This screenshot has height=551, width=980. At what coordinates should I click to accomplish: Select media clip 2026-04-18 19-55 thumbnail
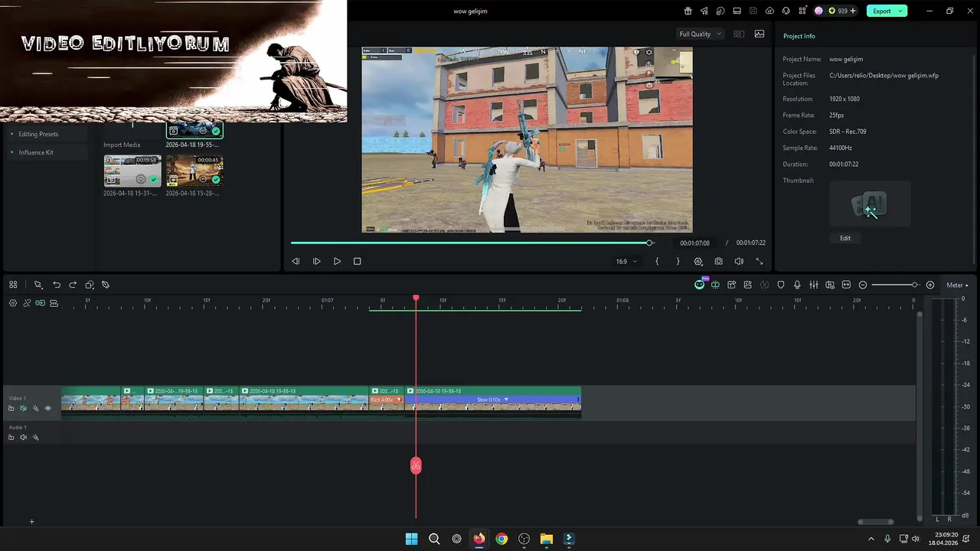[194, 129]
